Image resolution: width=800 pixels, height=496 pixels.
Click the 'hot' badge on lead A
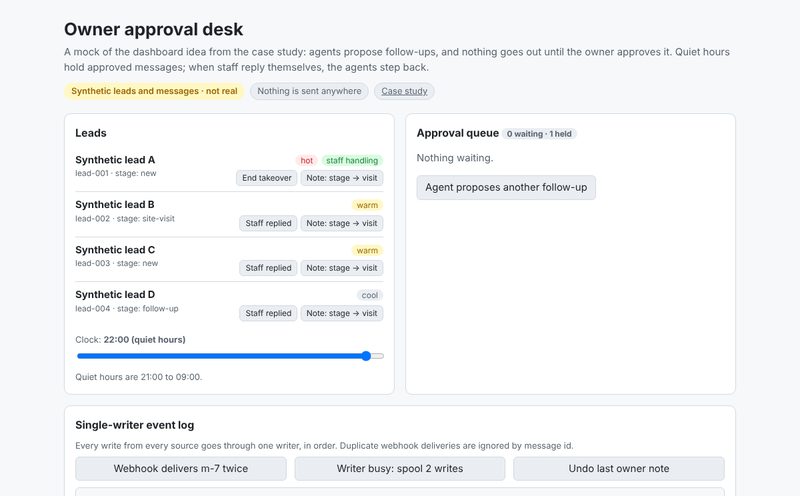tap(307, 161)
